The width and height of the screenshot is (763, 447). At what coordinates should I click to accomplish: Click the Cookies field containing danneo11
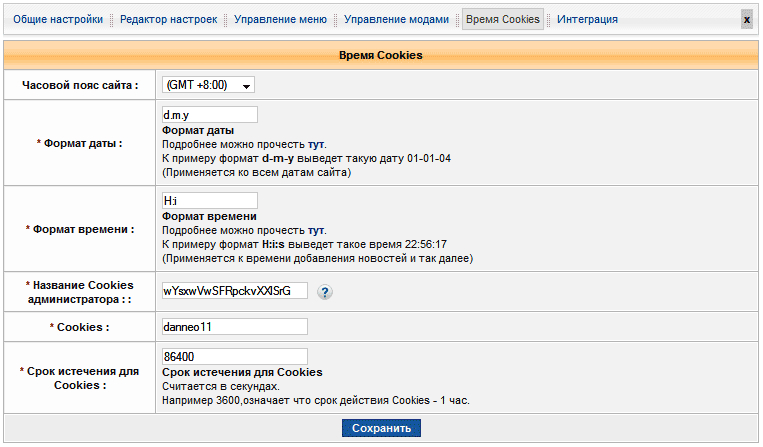234,327
